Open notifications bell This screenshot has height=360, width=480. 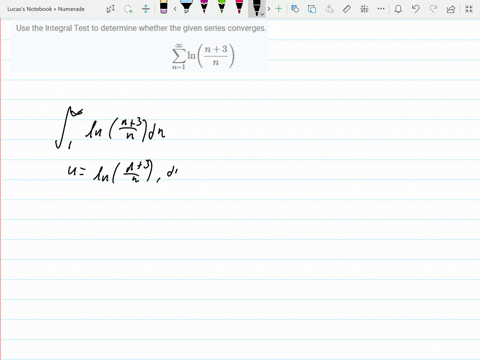398,9
